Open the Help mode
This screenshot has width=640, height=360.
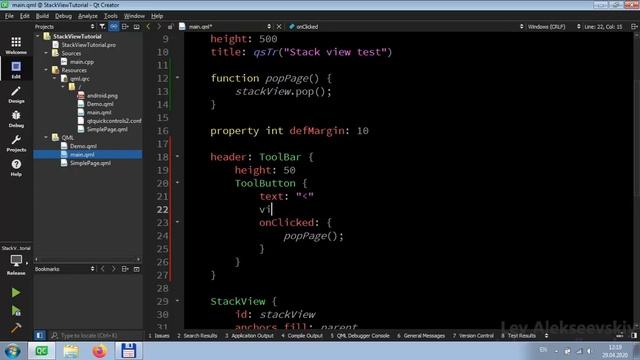tap(16, 168)
